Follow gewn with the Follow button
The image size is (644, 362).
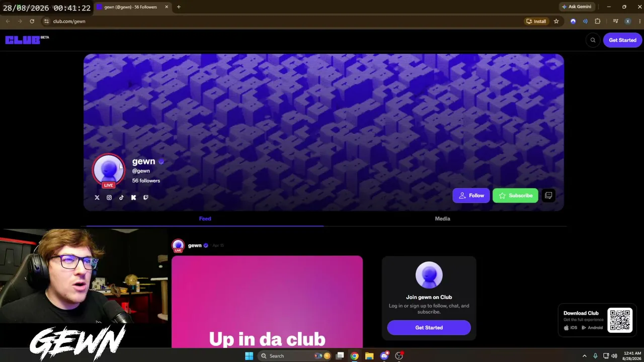471,196
